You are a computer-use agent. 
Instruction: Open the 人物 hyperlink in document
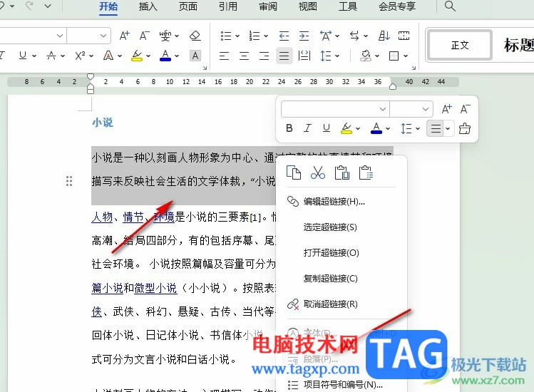tap(102, 217)
